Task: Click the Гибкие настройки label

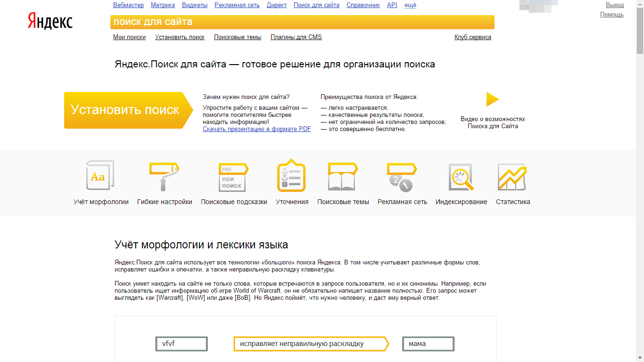Action: (165, 202)
